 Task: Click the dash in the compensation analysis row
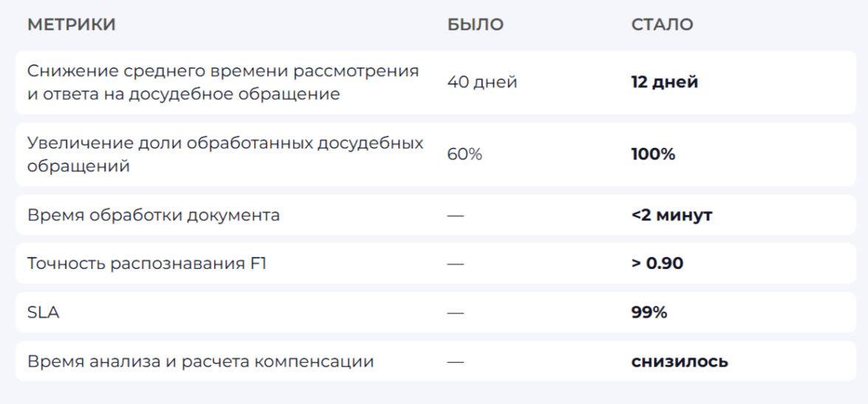(x=455, y=362)
